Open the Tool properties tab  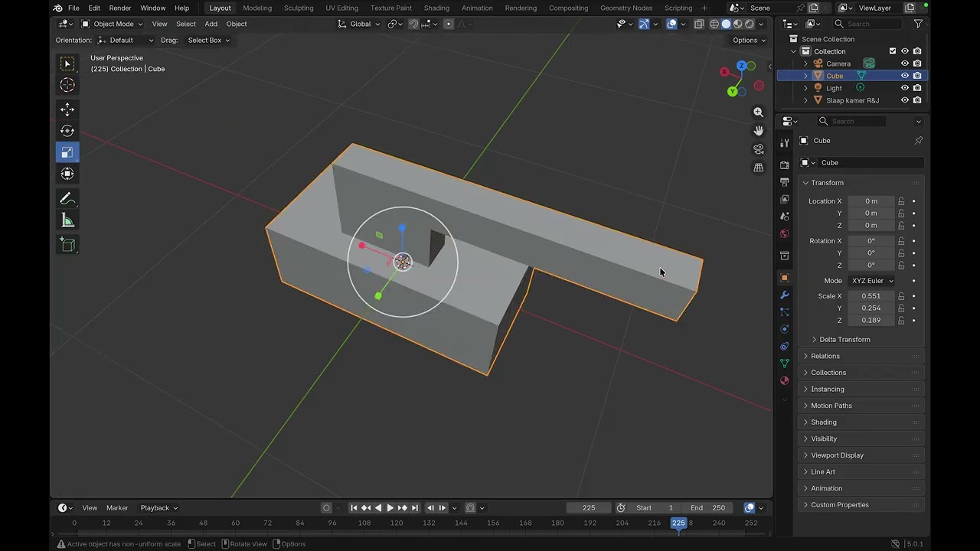[x=785, y=143]
